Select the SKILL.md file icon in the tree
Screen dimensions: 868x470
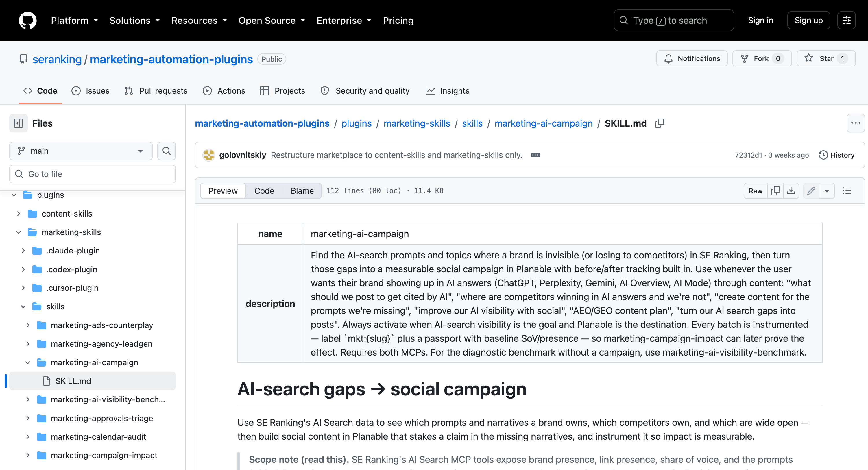click(47, 381)
